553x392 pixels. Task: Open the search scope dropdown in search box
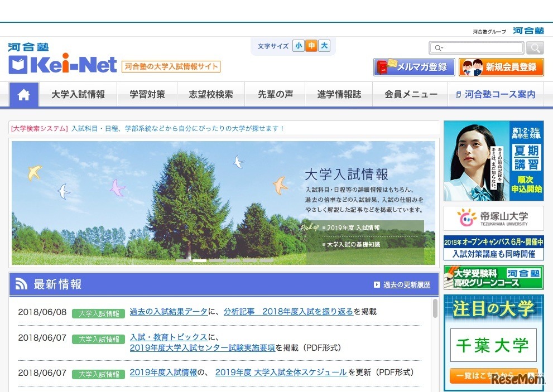440,48
